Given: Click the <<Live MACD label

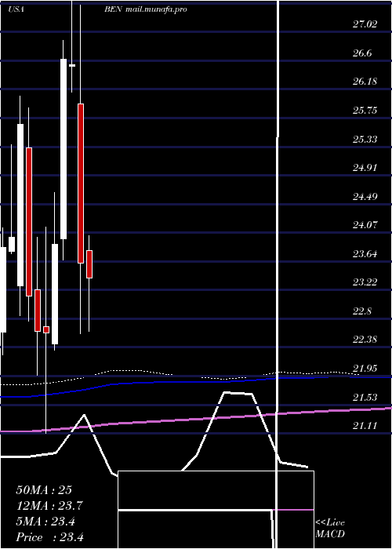Looking at the screenshot, I should (x=330, y=528).
